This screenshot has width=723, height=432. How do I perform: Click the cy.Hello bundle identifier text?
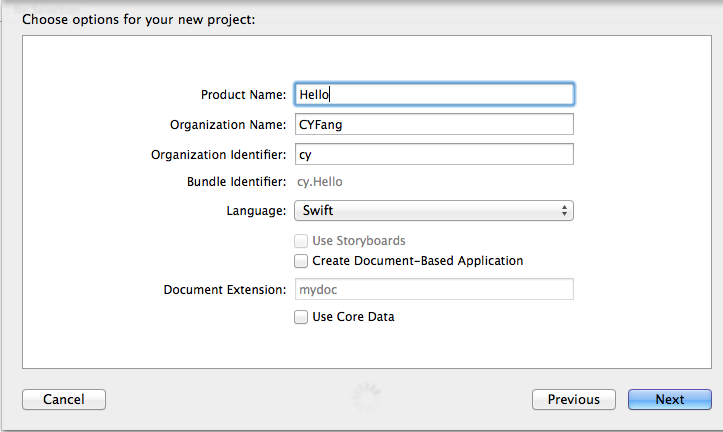tap(321, 182)
